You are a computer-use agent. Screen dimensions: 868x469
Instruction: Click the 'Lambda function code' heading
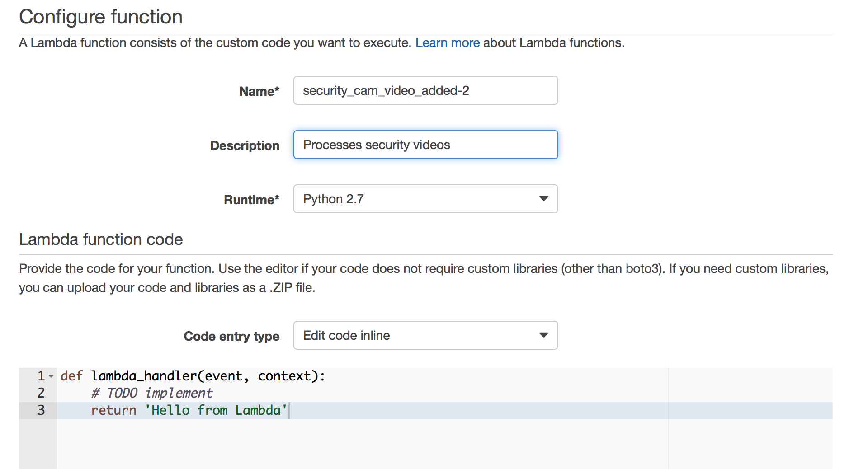pyautogui.click(x=101, y=239)
